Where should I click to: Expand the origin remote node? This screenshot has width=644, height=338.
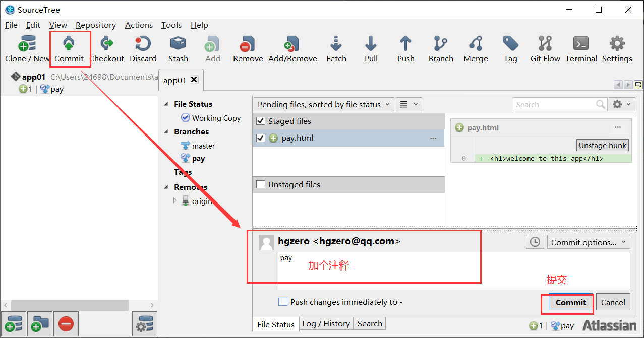coord(175,200)
